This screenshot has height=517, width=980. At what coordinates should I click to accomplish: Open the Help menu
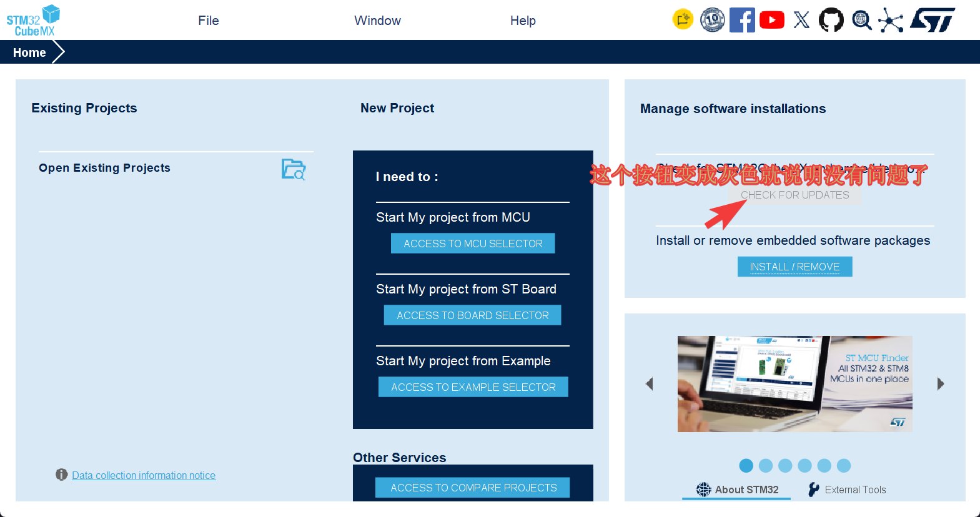tap(523, 21)
